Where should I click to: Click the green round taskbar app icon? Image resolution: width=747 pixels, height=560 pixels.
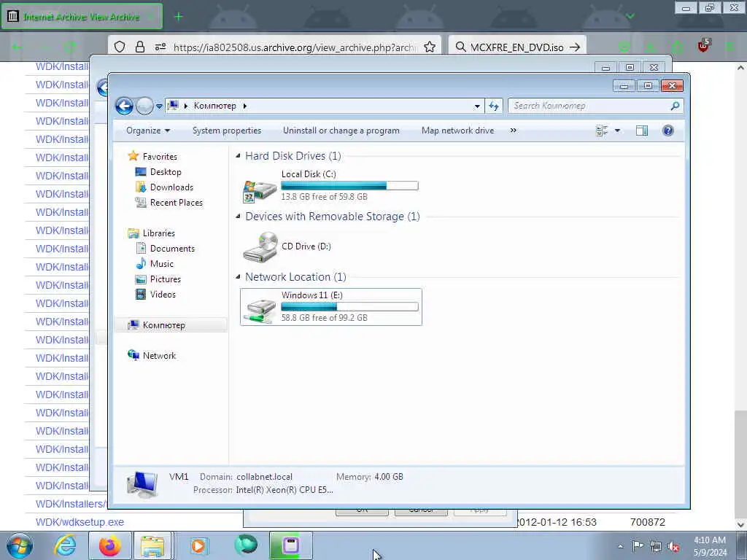246,545
